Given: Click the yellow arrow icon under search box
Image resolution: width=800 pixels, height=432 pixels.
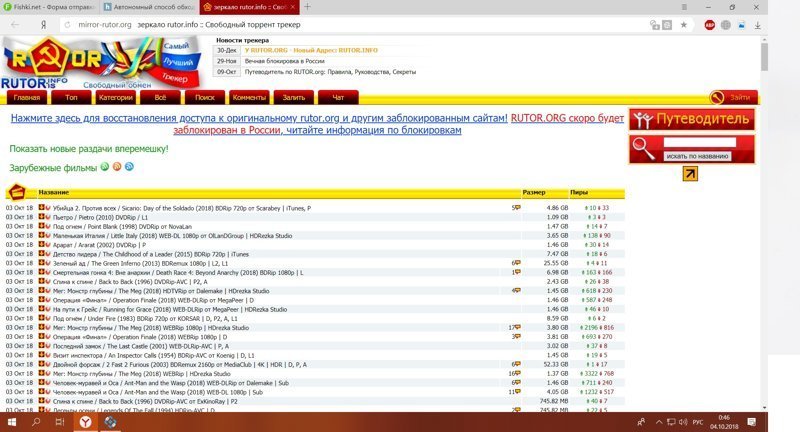Looking at the screenshot, I should tap(690, 174).
